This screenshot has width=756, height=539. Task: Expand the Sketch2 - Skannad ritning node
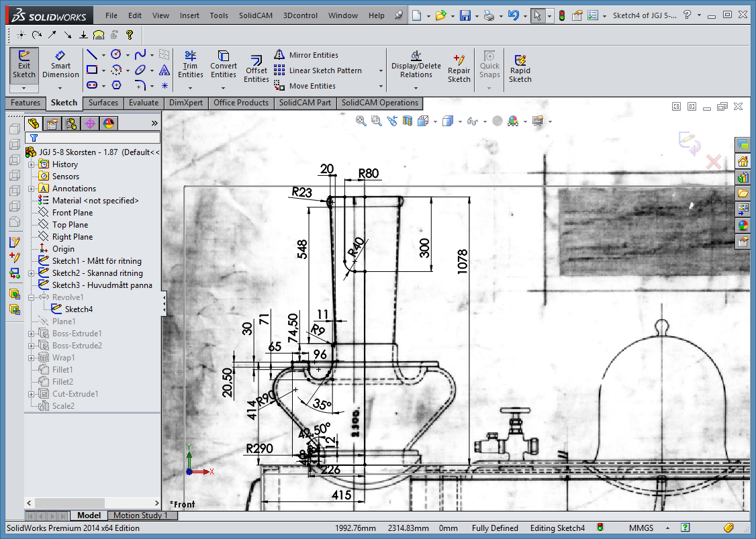(32, 273)
